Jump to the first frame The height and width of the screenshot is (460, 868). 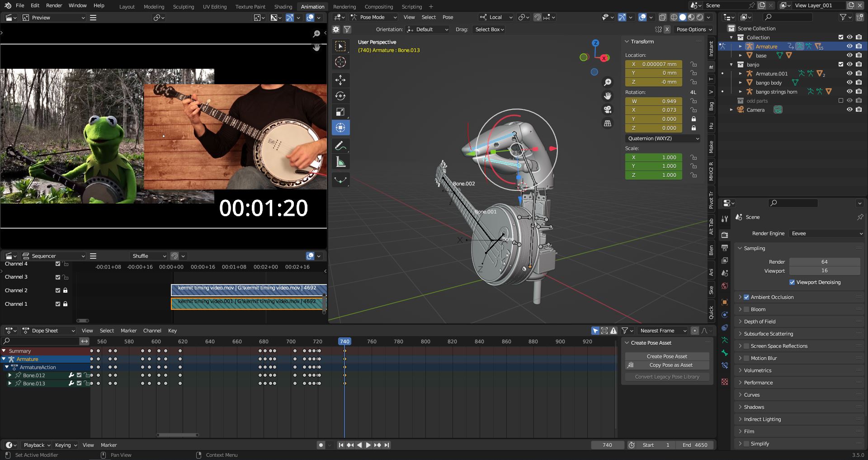[x=341, y=445]
